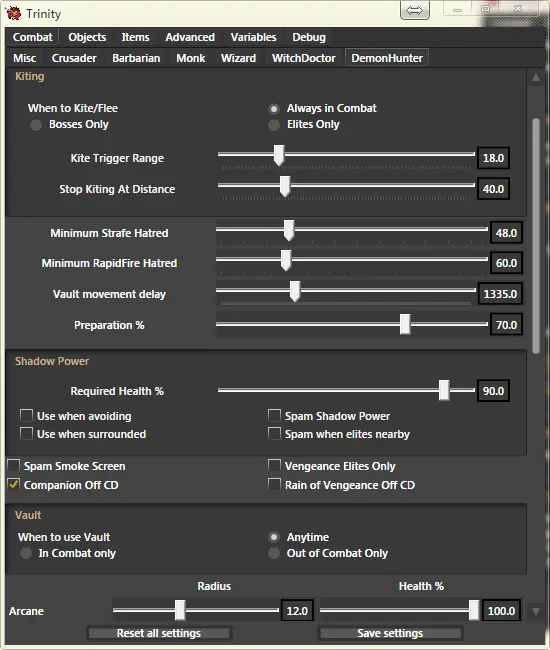Switch to the Wizard class tab
The image size is (550, 650).
point(238,58)
